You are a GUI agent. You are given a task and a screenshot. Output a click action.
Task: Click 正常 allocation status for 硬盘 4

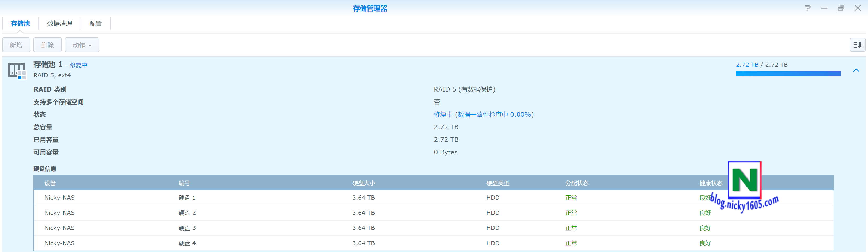[x=571, y=243]
